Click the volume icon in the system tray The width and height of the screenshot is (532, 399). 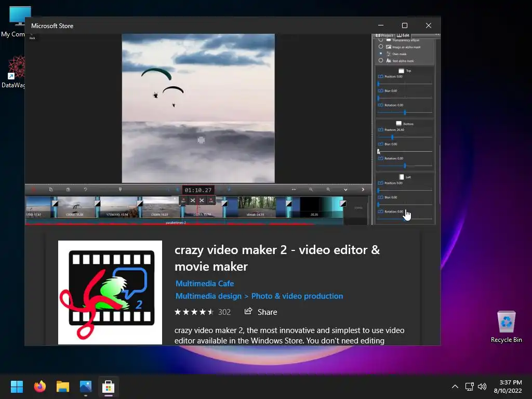(482, 387)
